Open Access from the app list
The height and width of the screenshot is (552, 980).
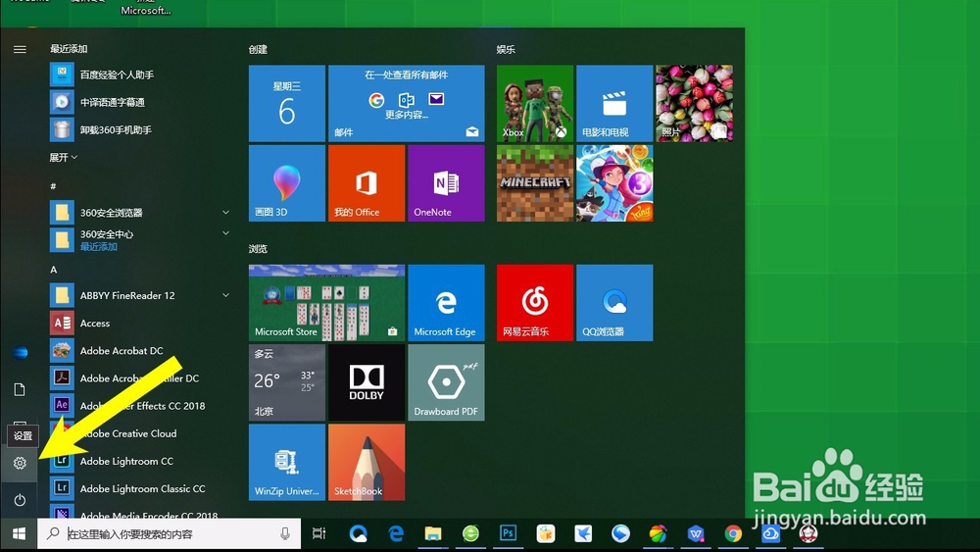pyautogui.click(x=140, y=324)
